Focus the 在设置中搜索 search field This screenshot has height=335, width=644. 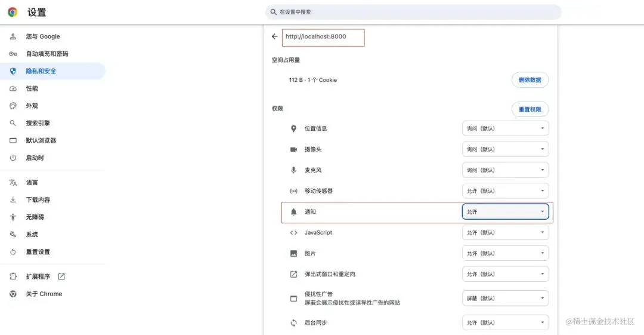[x=413, y=12]
